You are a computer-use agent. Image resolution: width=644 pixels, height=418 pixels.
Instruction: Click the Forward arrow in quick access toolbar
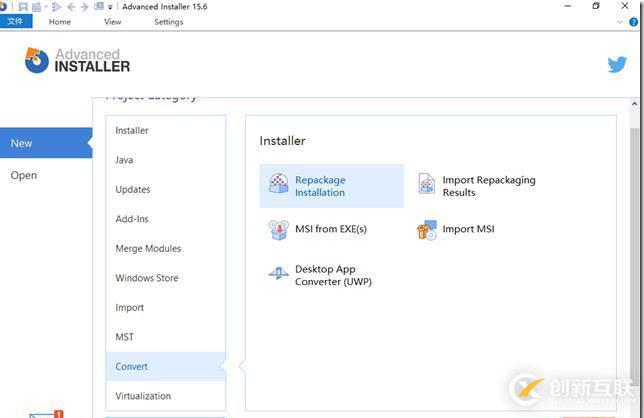point(85,7)
